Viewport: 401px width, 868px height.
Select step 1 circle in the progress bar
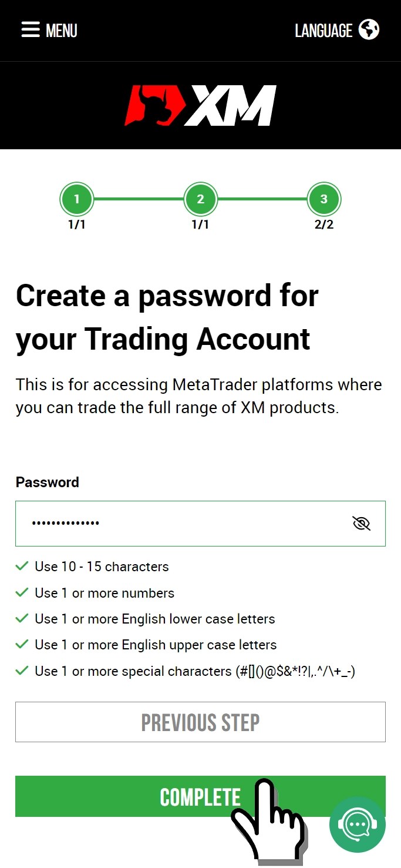pos(76,199)
